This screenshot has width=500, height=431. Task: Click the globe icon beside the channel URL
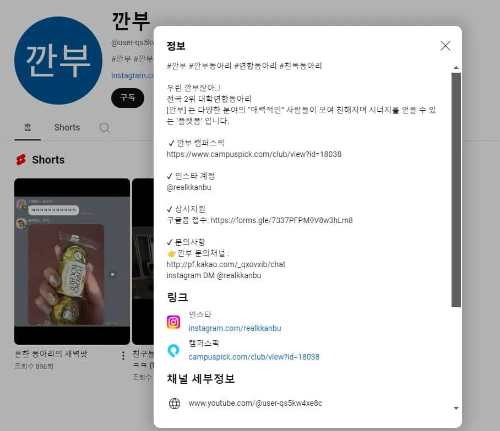coord(174,403)
